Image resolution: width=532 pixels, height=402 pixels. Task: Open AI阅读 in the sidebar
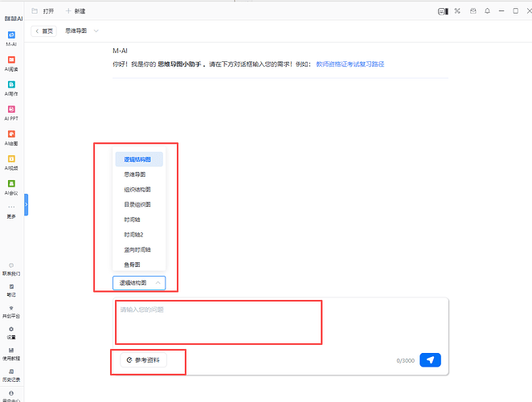(x=11, y=64)
